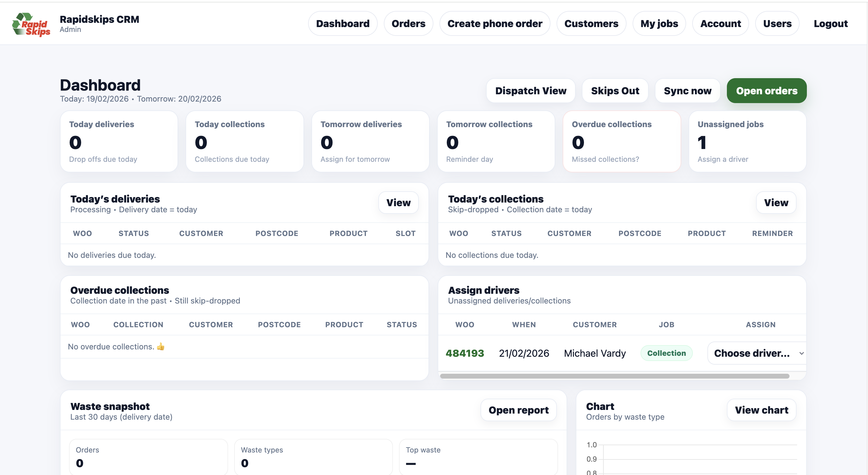Open the Users page
This screenshot has height=475, width=868.
pyautogui.click(x=777, y=23)
